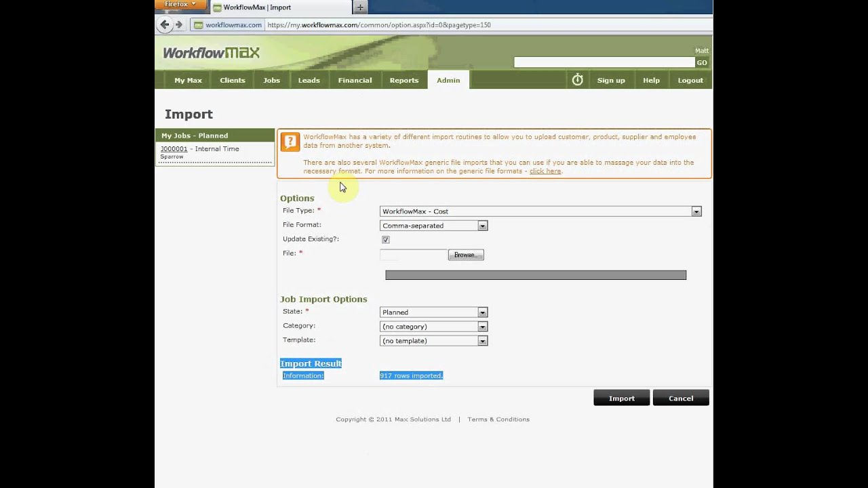868x488 pixels.
Task: Follow the 'click here' generic formats link
Action: (x=545, y=171)
